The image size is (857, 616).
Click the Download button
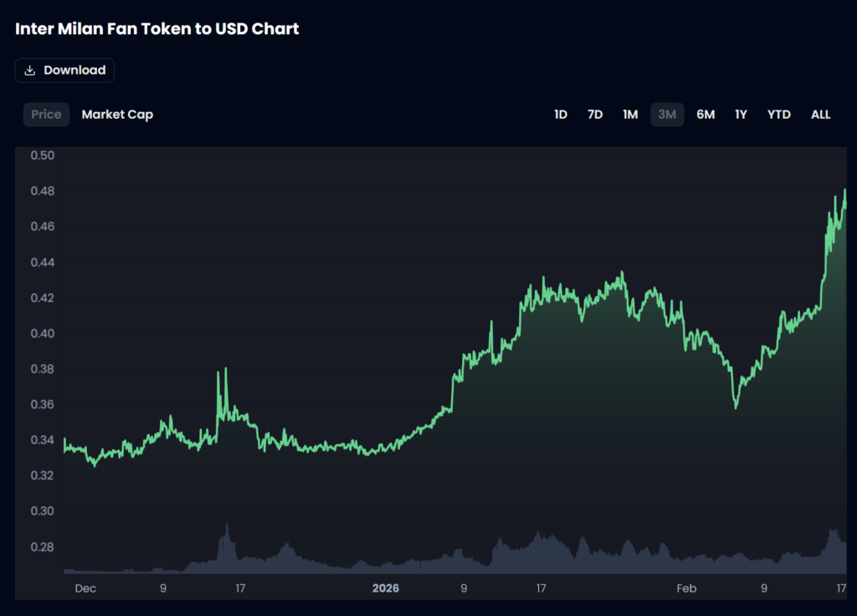pyautogui.click(x=64, y=70)
